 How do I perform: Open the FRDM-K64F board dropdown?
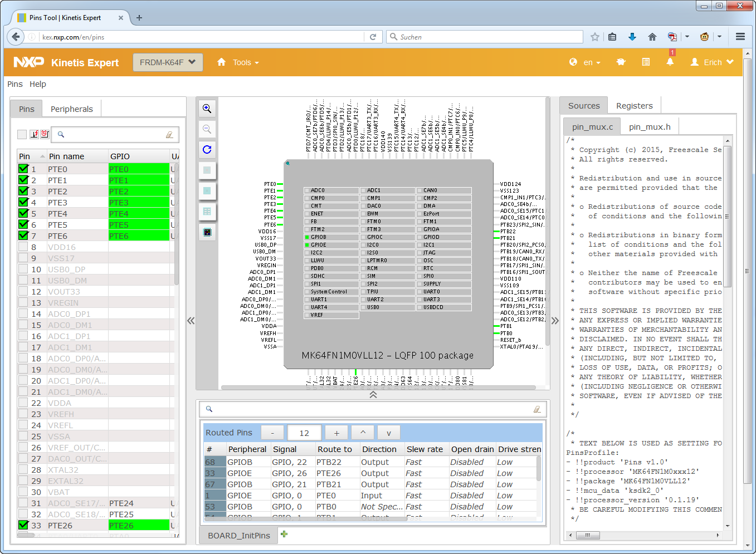click(x=168, y=62)
